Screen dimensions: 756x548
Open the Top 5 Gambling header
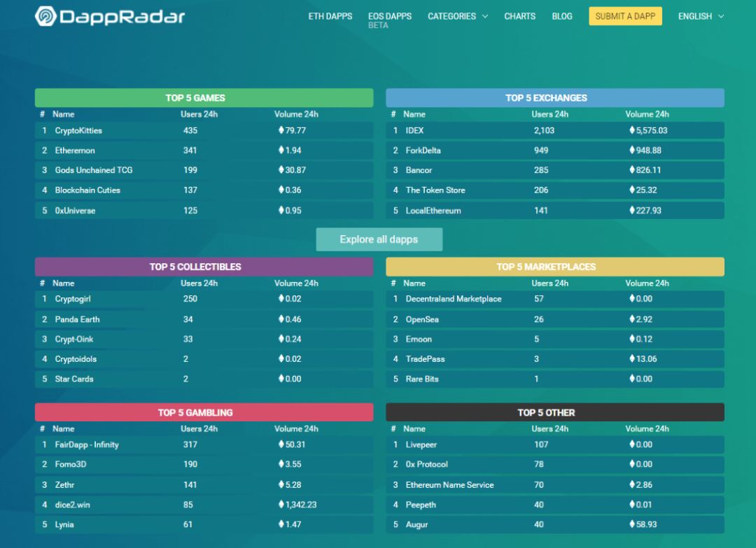pos(204,412)
